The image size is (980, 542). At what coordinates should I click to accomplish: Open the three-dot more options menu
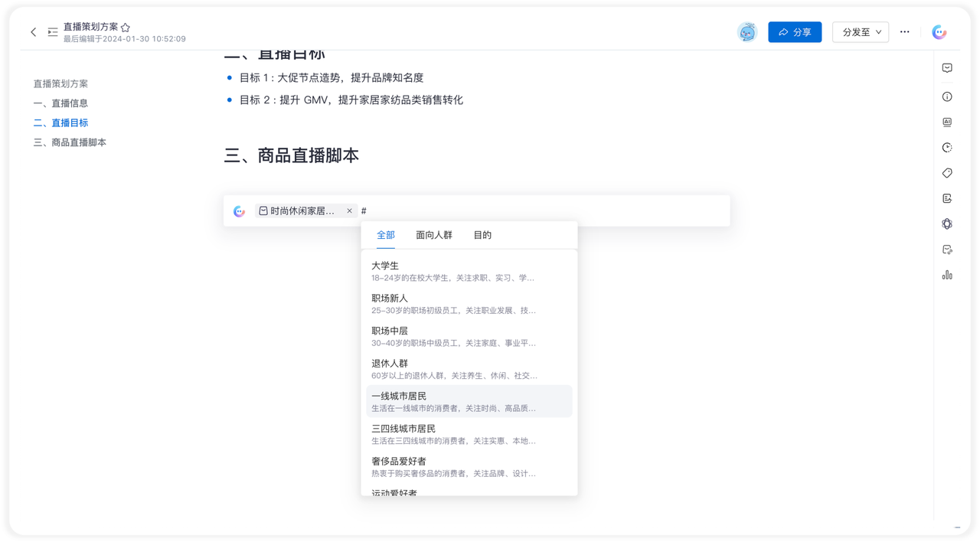coord(905,32)
